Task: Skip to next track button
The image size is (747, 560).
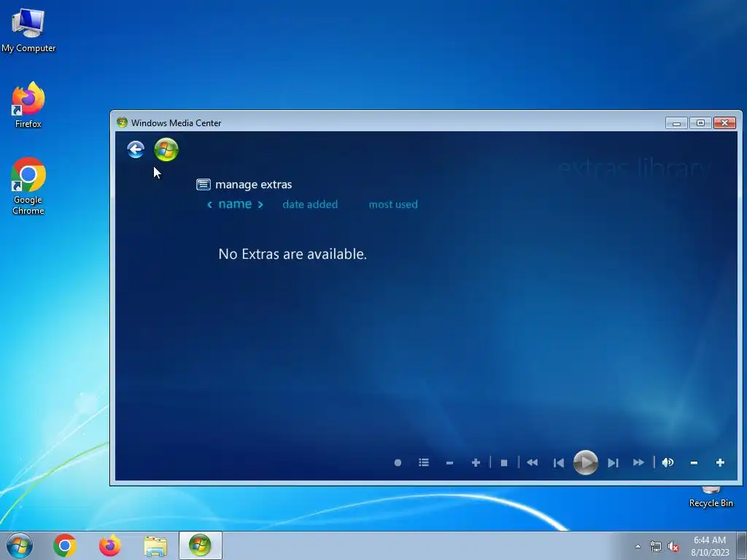Action: [613, 463]
